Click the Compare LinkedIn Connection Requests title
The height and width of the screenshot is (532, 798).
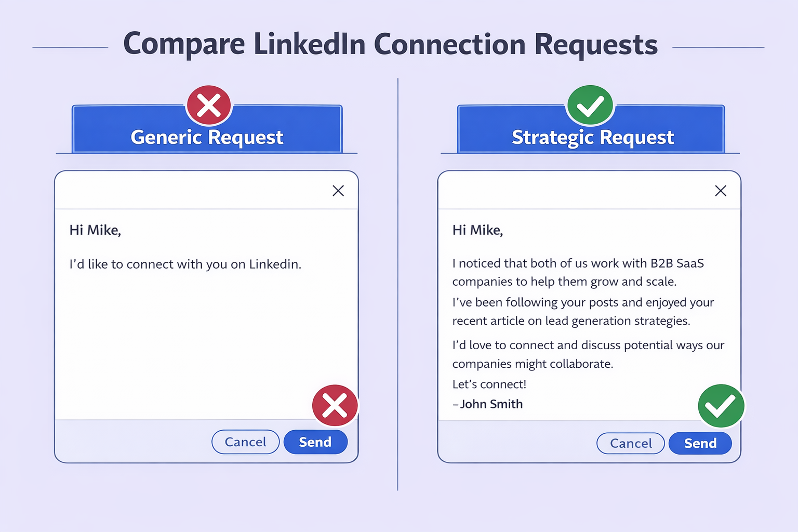point(390,45)
